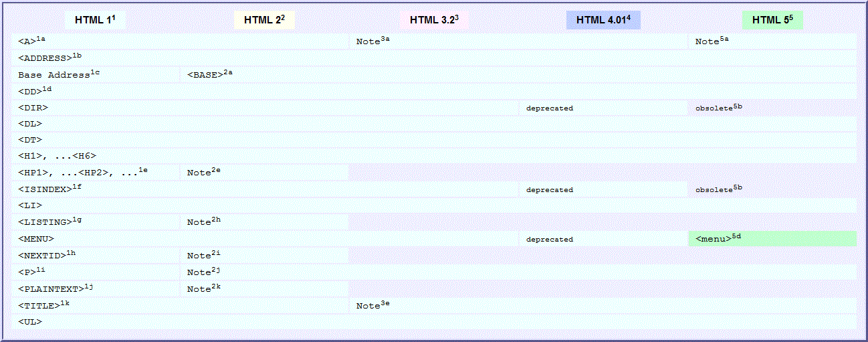Click deprecated in the <DIR> row
This screenshot has width=868, height=342.
[549, 108]
